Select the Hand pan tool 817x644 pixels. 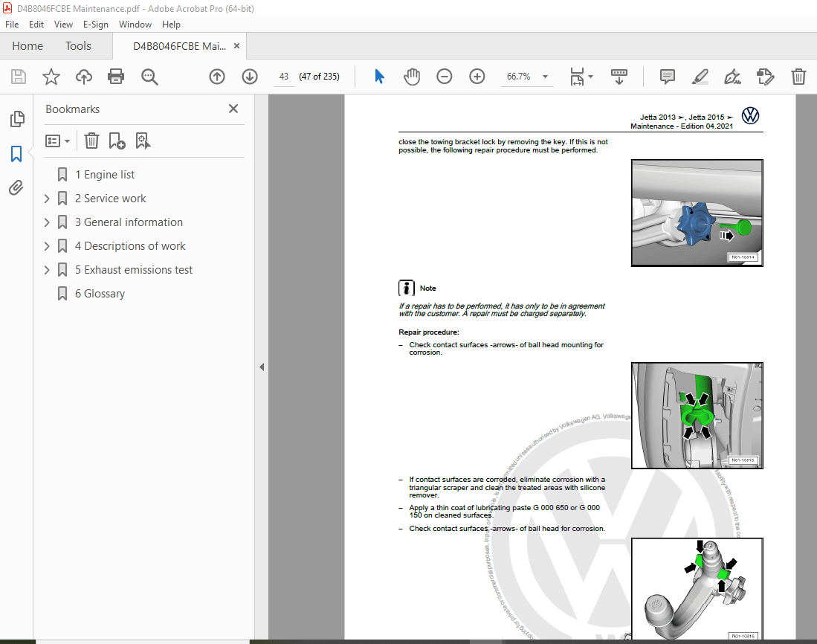pyautogui.click(x=412, y=77)
